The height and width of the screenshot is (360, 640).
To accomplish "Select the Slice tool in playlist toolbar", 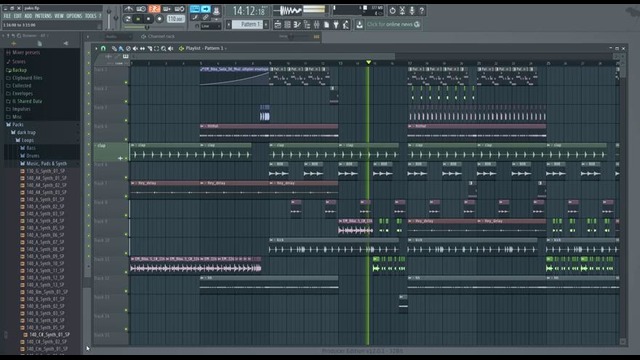I will tap(149, 49).
